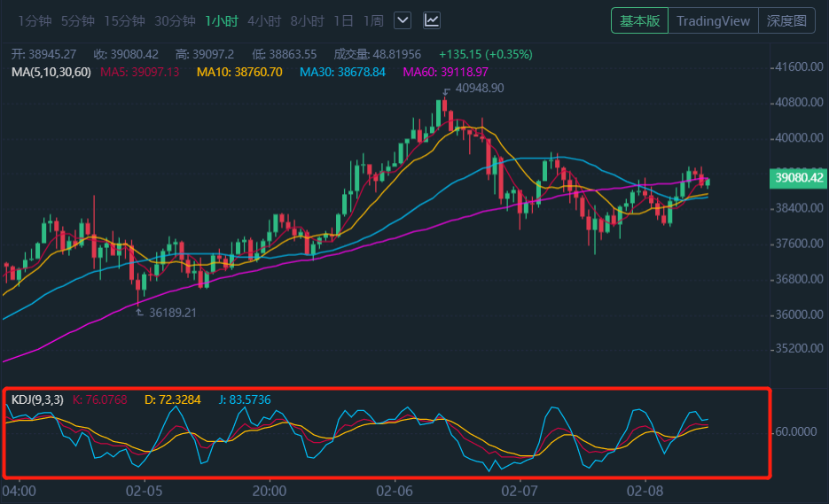
Task: Click the 40948.90 high price marker
Action: (x=479, y=89)
